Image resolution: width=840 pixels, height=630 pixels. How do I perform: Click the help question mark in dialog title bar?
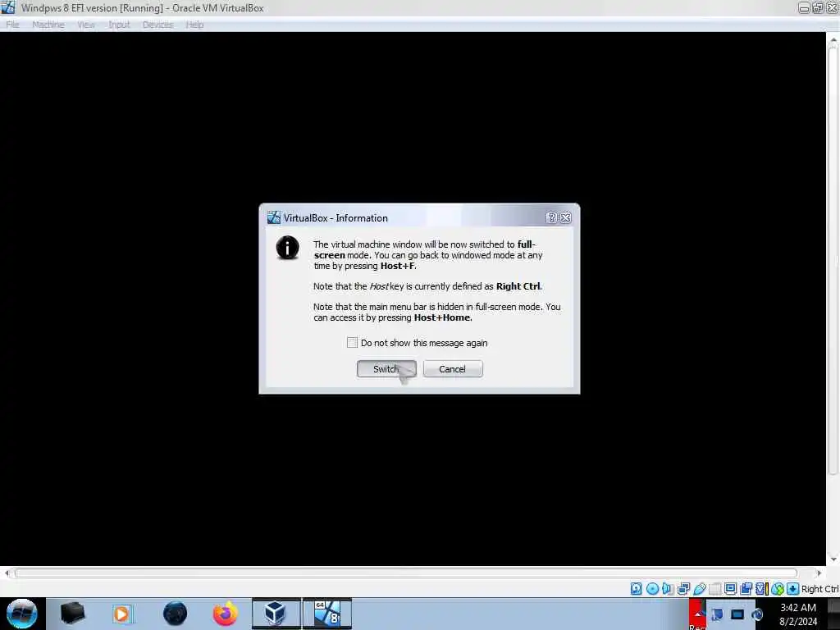(552, 217)
